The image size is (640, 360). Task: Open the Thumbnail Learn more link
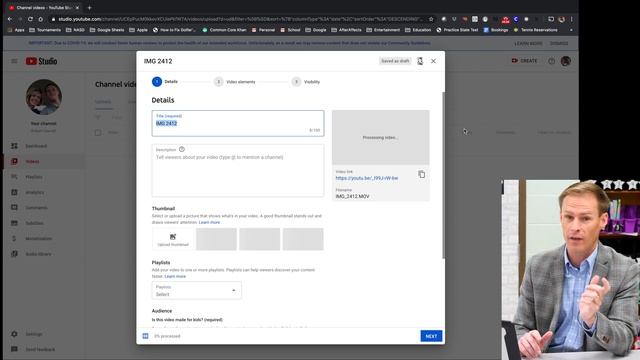click(x=209, y=222)
